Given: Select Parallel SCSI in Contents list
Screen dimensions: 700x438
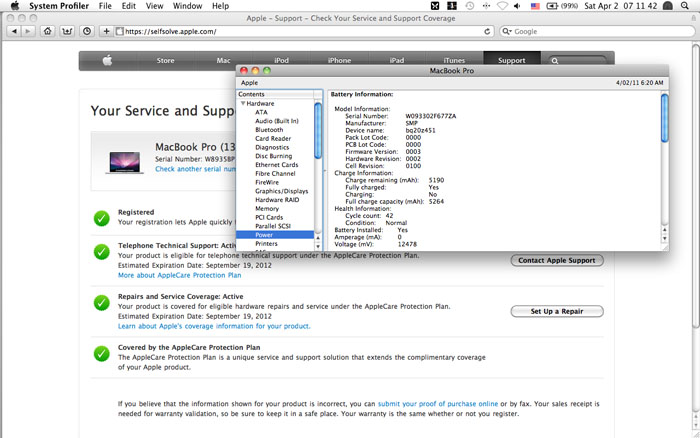Looking at the screenshot, I should click(273, 226).
